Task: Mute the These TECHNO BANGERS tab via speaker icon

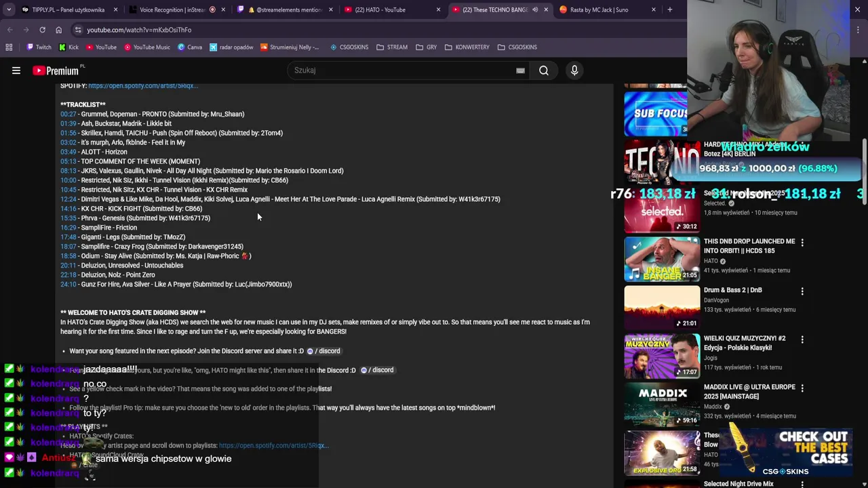Action: (535, 9)
